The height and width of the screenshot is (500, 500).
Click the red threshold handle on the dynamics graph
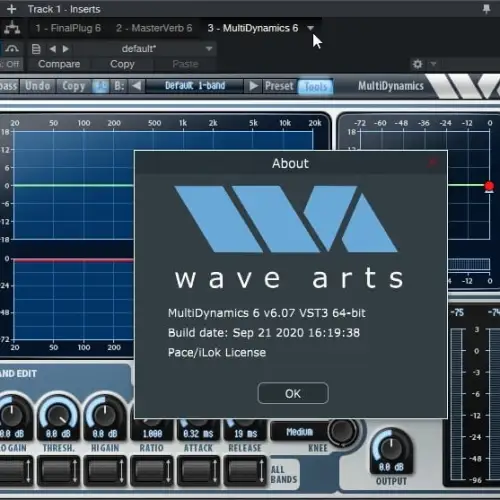489,186
